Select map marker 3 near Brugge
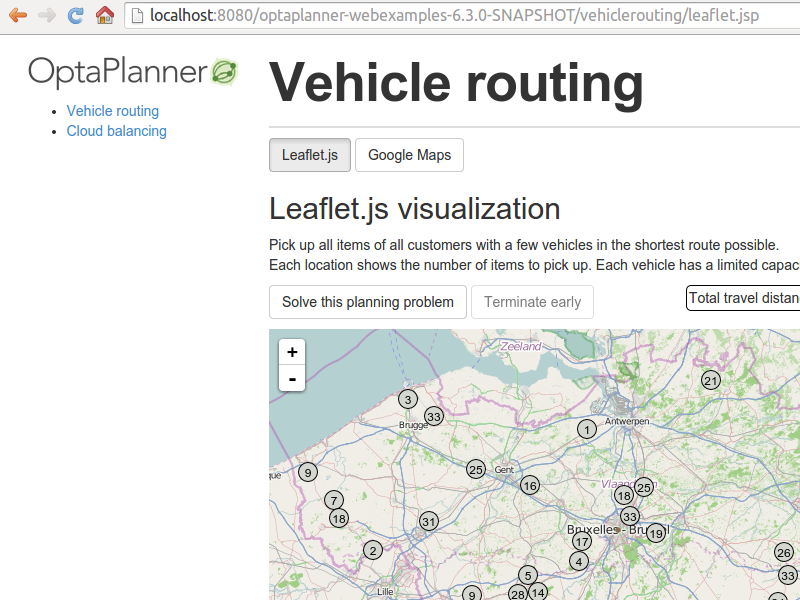 407,399
